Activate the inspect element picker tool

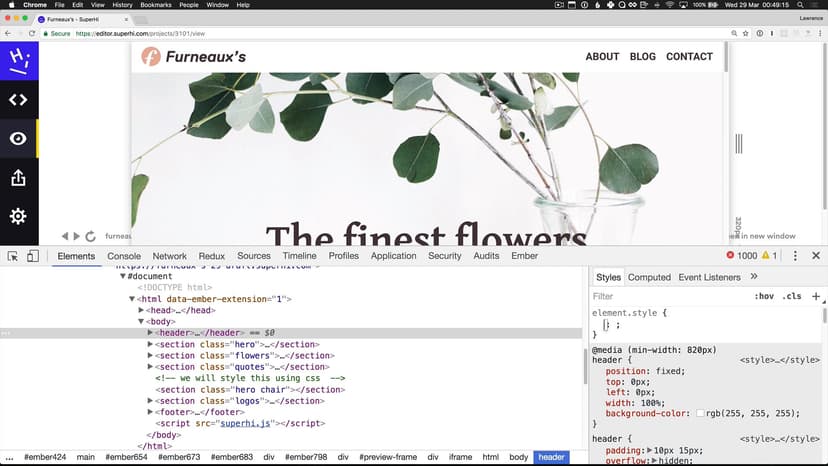pos(13,256)
